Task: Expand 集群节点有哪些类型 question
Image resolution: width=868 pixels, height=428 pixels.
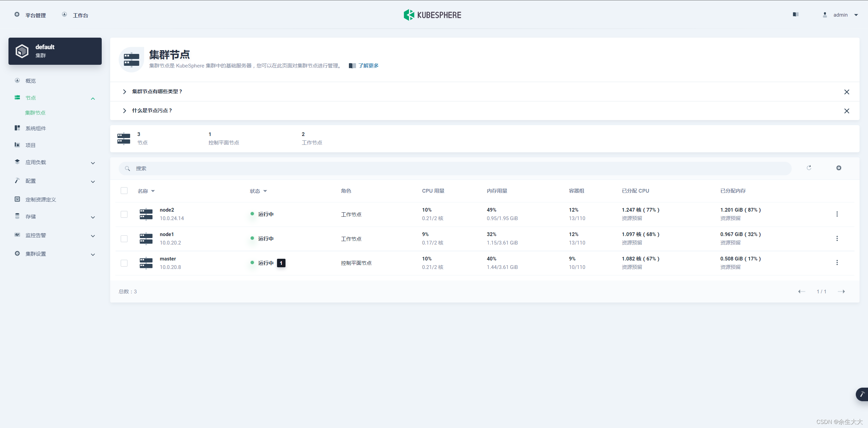Action: pyautogui.click(x=157, y=92)
